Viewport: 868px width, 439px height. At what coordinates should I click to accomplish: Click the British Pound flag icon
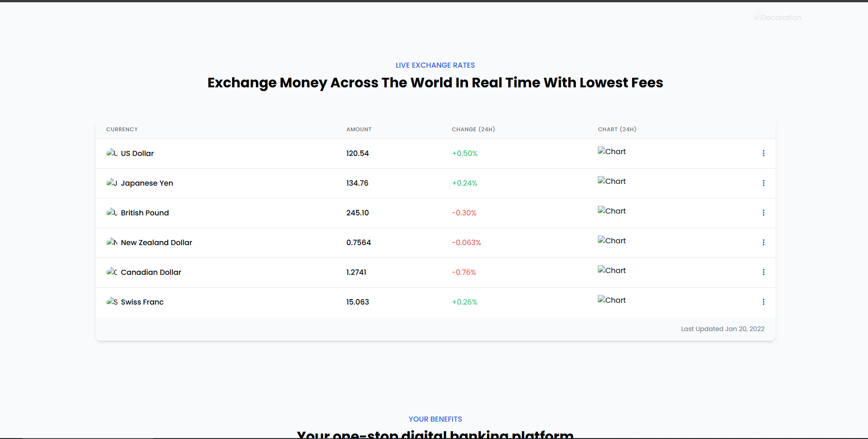[112, 212]
